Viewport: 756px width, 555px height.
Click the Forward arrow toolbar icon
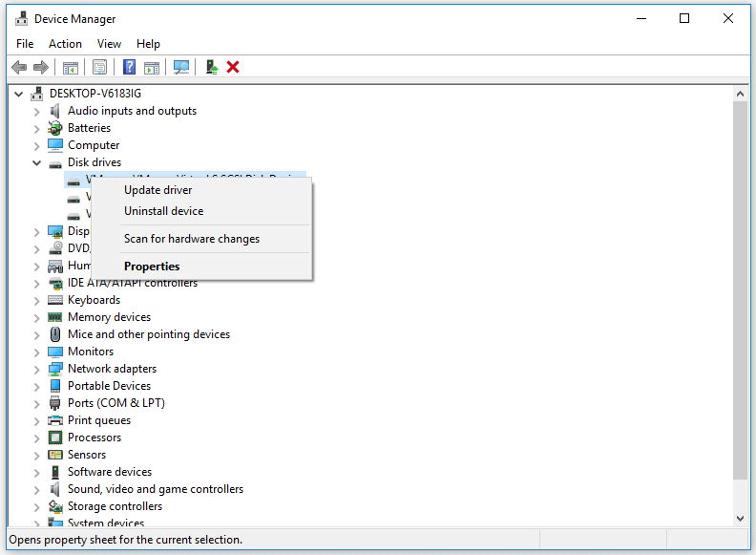tap(41, 67)
